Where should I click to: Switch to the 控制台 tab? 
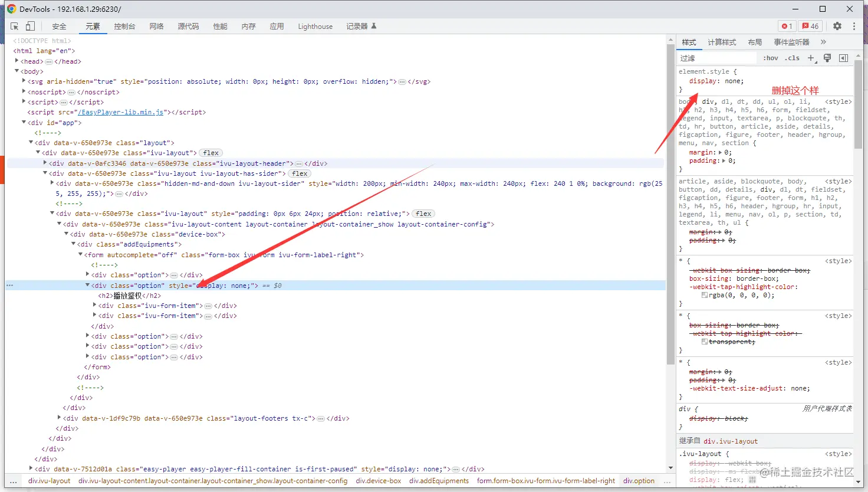click(x=124, y=26)
